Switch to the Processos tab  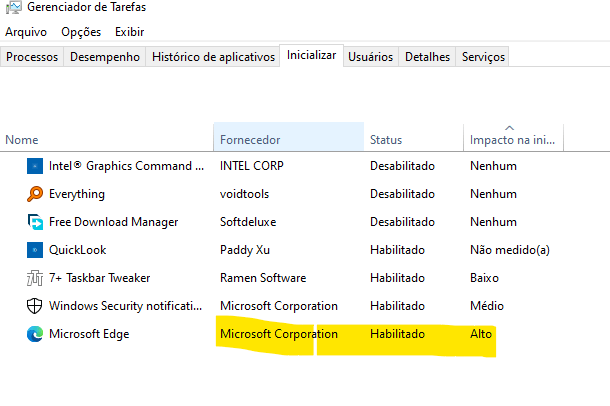(32, 57)
